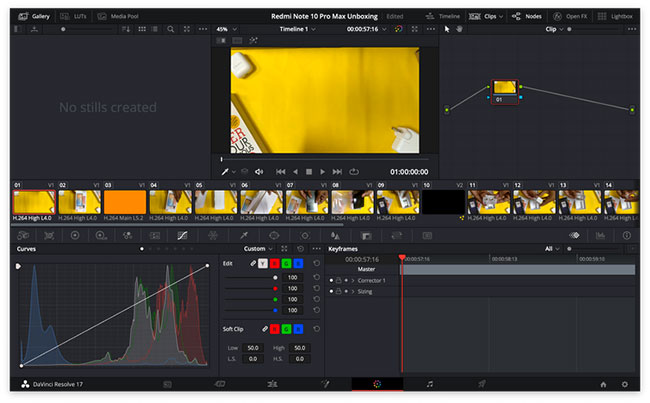The image size is (650, 403).
Task: Open the Clip node mode dropdown
Action: pyautogui.click(x=555, y=29)
